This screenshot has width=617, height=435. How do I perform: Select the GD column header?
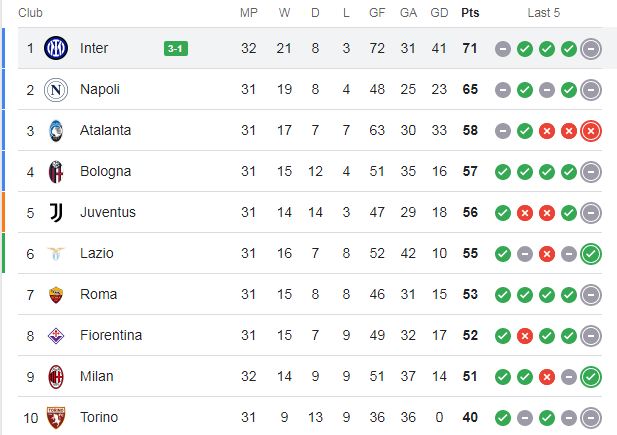pos(439,13)
